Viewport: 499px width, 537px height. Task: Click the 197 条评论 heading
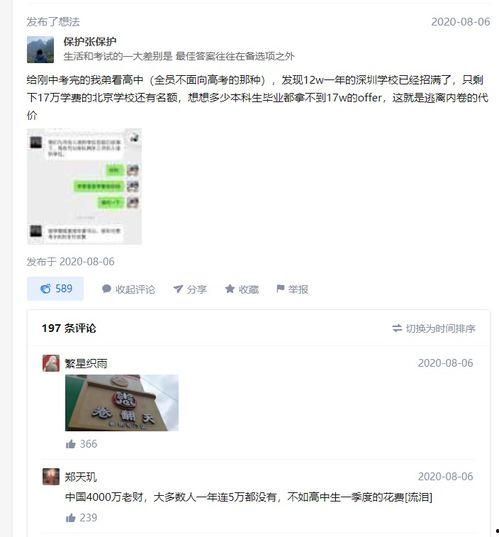[x=69, y=328]
